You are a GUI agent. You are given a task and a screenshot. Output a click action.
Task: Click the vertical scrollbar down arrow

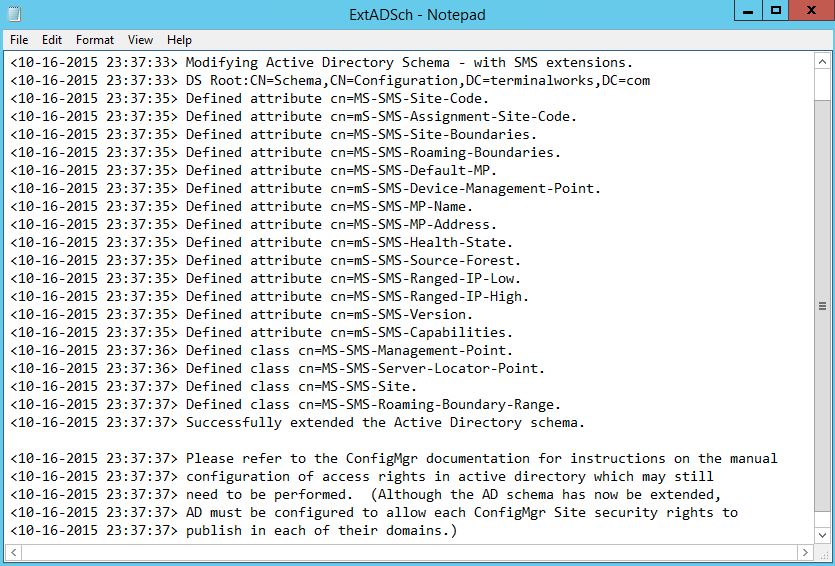pos(822,535)
